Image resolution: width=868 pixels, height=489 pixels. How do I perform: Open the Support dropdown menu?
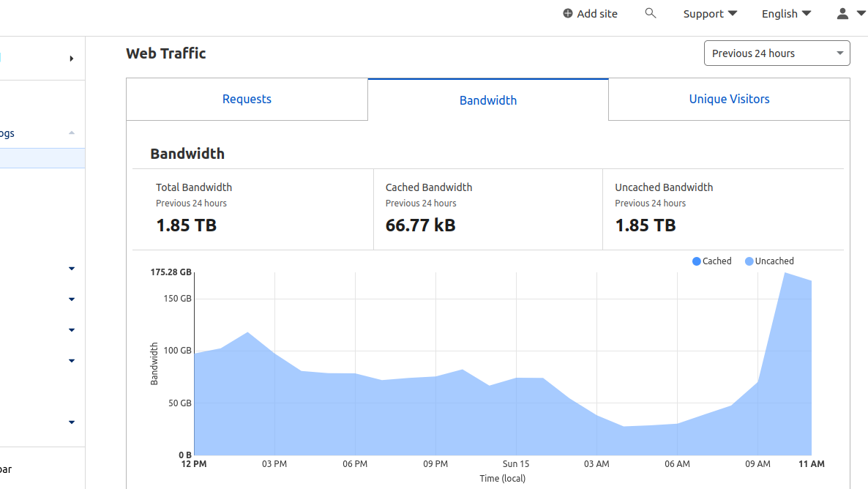[710, 14]
